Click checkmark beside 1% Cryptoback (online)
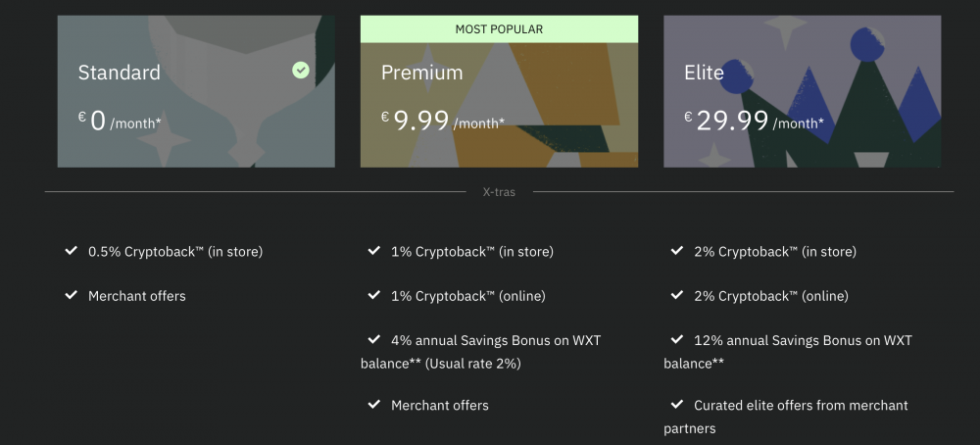This screenshot has height=445, width=980. tap(373, 295)
